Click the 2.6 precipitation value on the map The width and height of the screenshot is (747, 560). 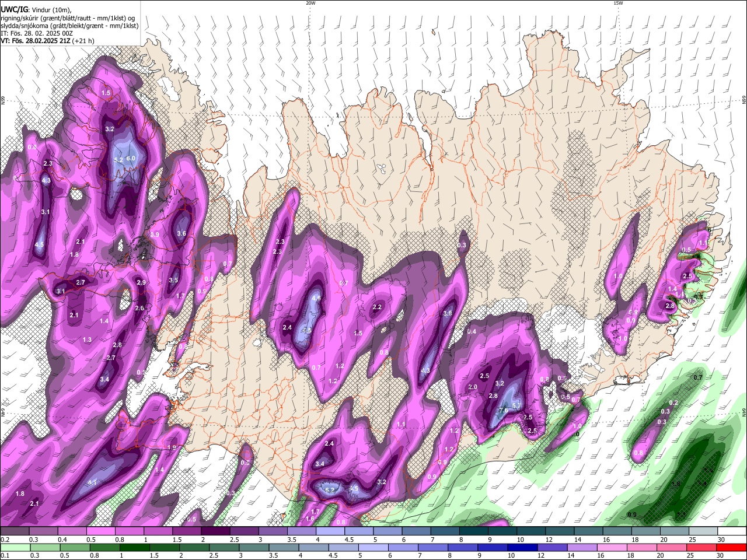pyautogui.click(x=139, y=308)
